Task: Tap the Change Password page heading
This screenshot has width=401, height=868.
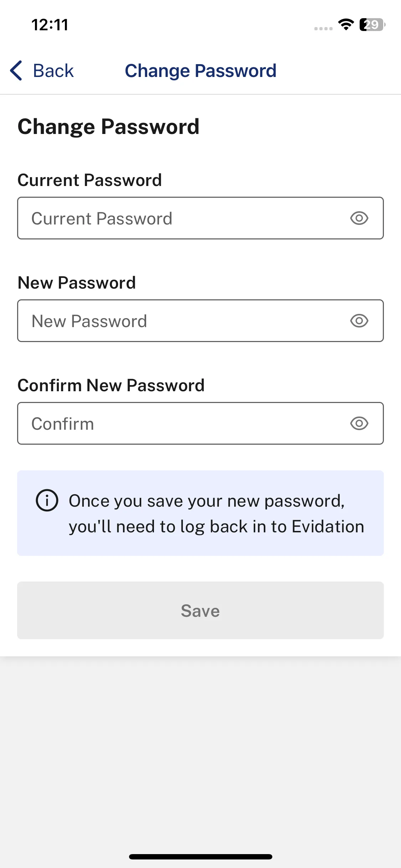Action: coord(108,127)
